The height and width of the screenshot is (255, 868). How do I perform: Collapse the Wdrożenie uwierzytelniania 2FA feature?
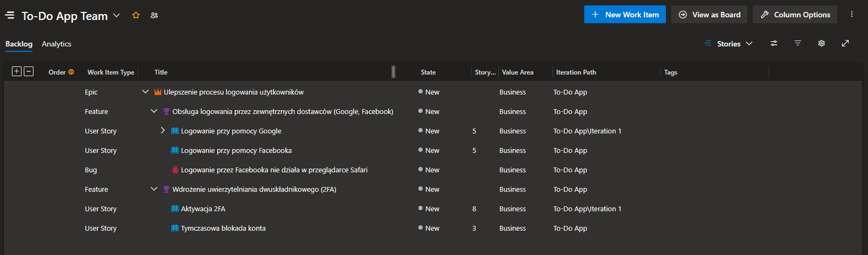(153, 189)
